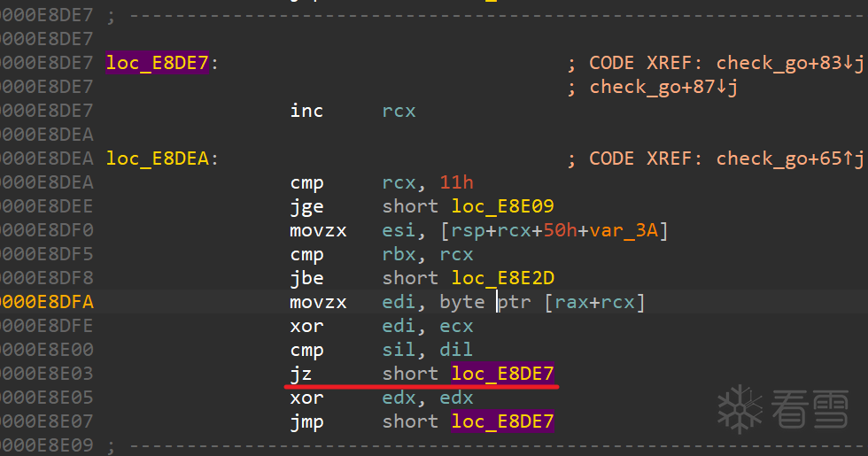Image resolution: width=868 pixels, height=456 pixels.
Task: Click address 000E8E07 beside jmp
Action: [46, 421]
